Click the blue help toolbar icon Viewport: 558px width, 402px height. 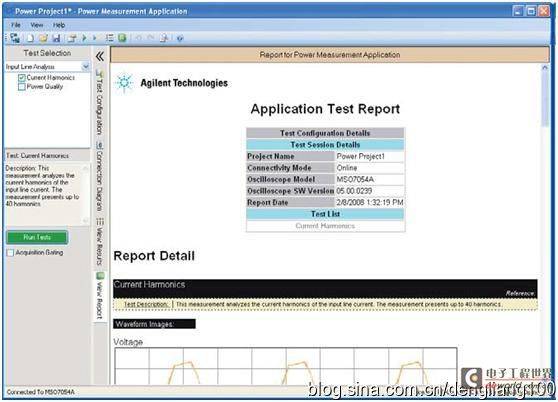[180, 38]
